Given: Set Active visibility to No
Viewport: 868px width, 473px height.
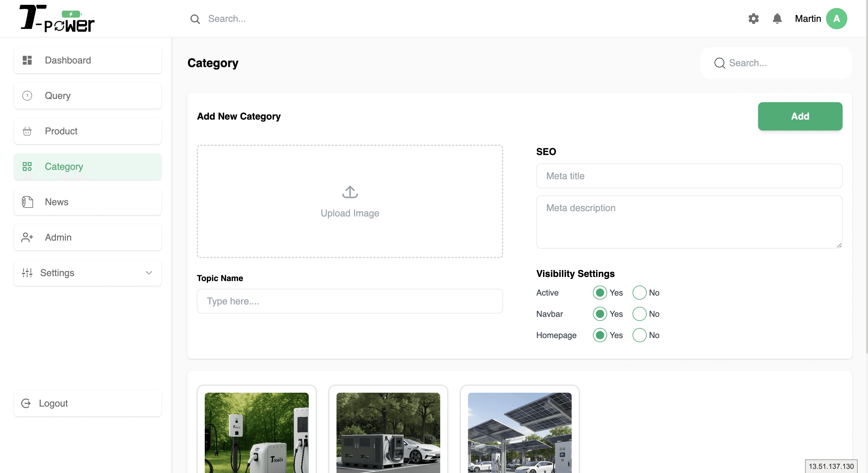Looking at the screenshot, I should [640, 293].
